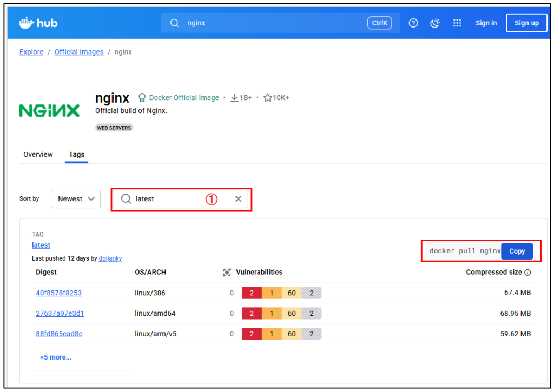This screenshot has width=554, height=392.
Task: Open the Official Images breadcrumb link
Action: [x=79, y=52]
